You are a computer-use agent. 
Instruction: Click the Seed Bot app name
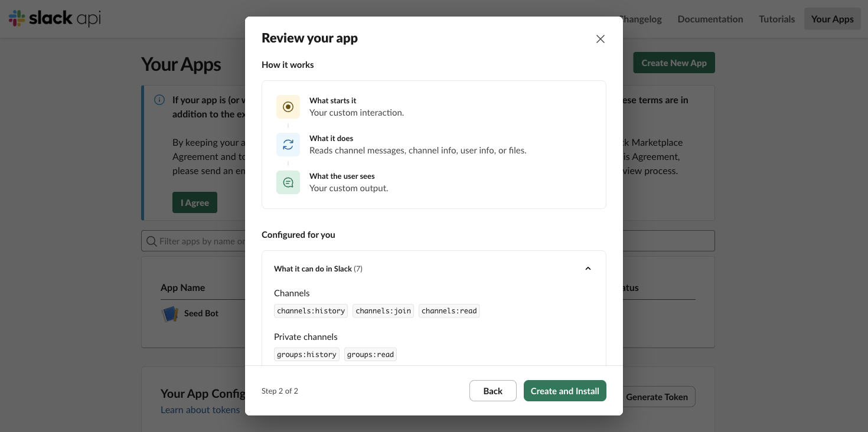click(201, 313)
